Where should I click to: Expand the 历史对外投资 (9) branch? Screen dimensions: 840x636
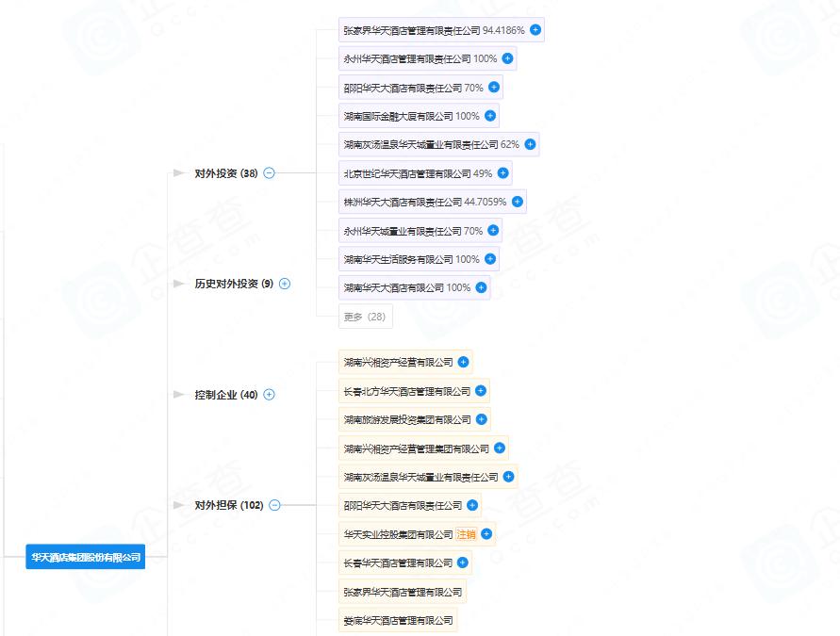click(x=285, y=284)
